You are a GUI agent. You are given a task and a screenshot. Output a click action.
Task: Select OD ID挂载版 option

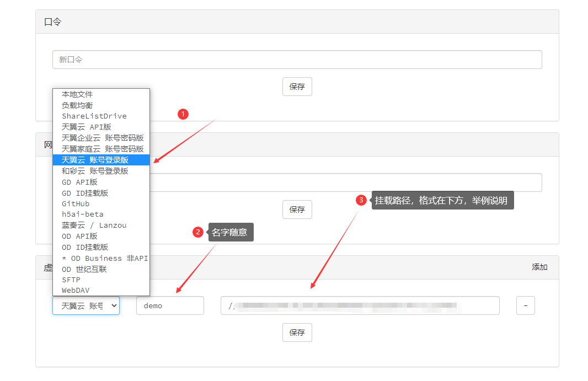[101, 247]
